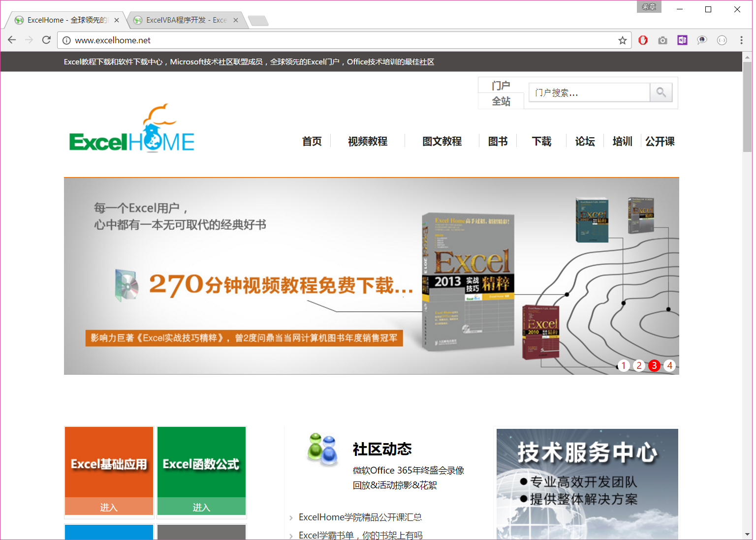Click the red Opera extension icon
Screen dimensions: 756x540
643,40
